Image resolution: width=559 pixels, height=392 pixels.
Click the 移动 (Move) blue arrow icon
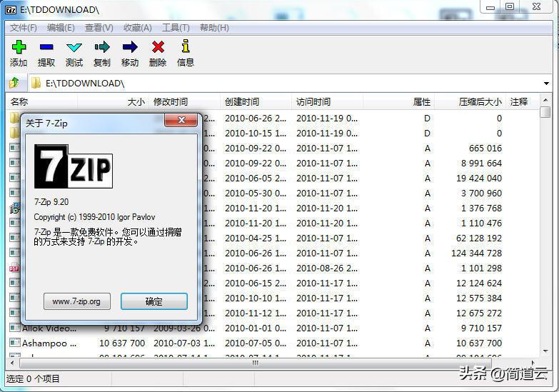click(x=130, y=46)
